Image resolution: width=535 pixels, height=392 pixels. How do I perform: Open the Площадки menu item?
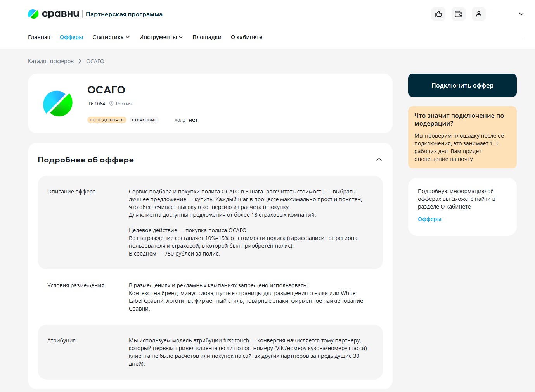pyautogui.click(x=207, y=37)
